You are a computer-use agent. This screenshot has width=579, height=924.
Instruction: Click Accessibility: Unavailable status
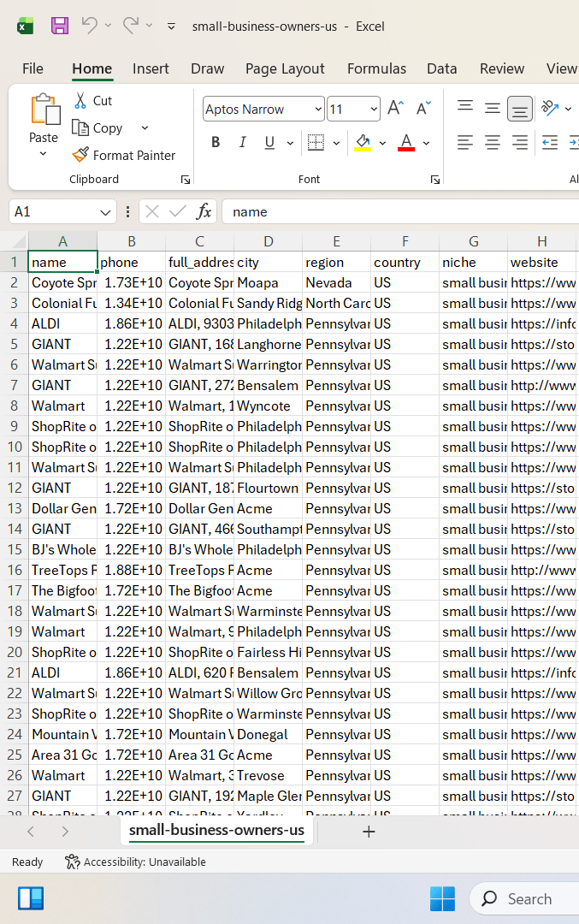point(135,862)
